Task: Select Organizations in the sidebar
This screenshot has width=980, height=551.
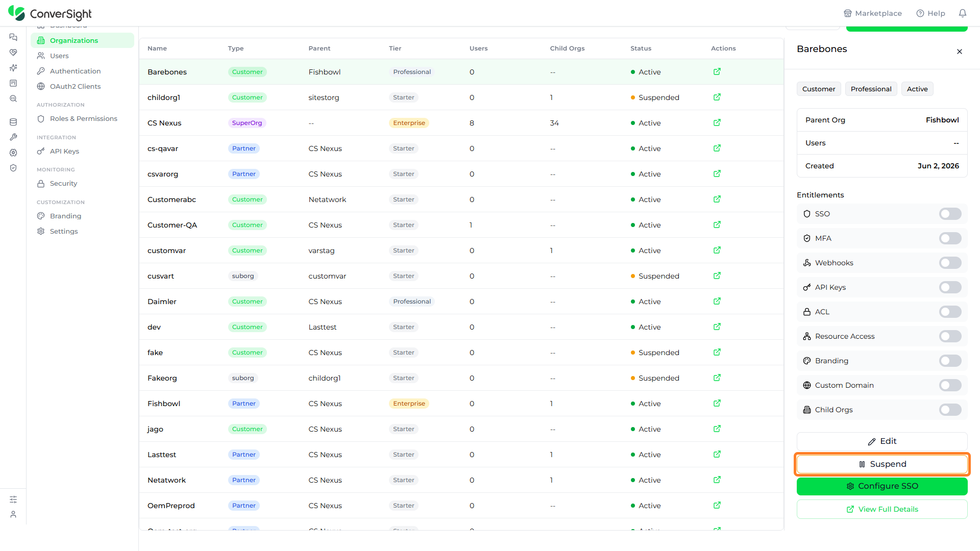Action: point(82,40)
